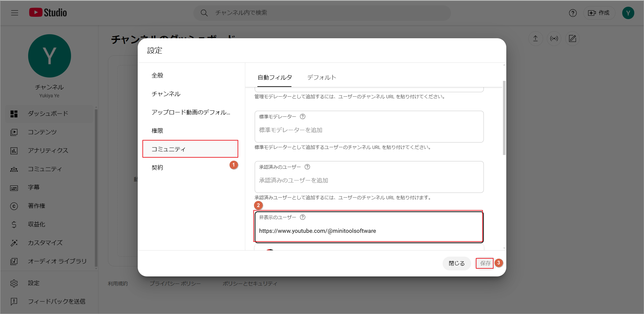
Task: Open the account avatar menu
Action: tap(628, 13)
